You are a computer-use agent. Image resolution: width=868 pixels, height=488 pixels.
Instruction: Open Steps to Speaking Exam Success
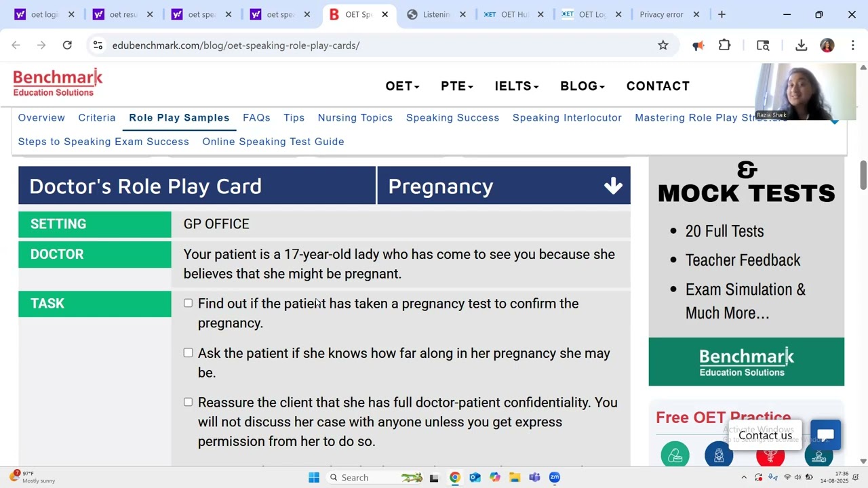(x=103, y=142)
